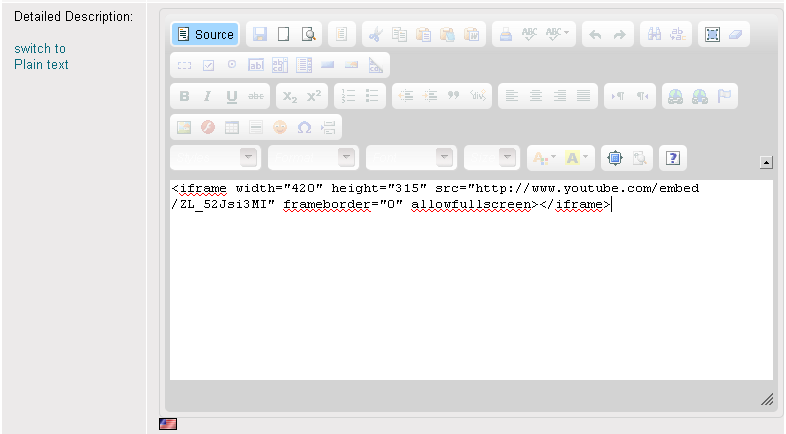Click the Print icon

point(507,34)
